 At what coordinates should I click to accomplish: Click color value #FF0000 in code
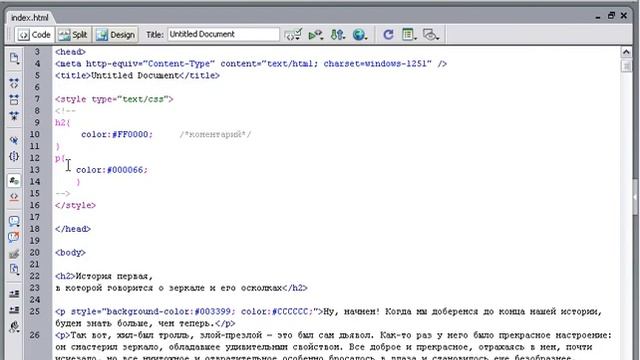click(130, 134)
